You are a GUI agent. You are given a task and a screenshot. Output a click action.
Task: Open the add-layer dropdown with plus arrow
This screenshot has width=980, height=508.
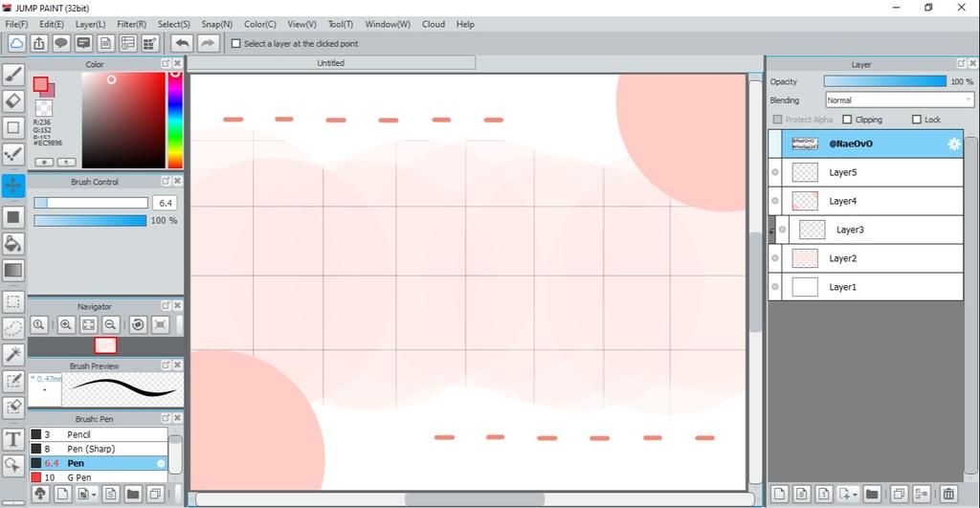(x=848, y=494)
